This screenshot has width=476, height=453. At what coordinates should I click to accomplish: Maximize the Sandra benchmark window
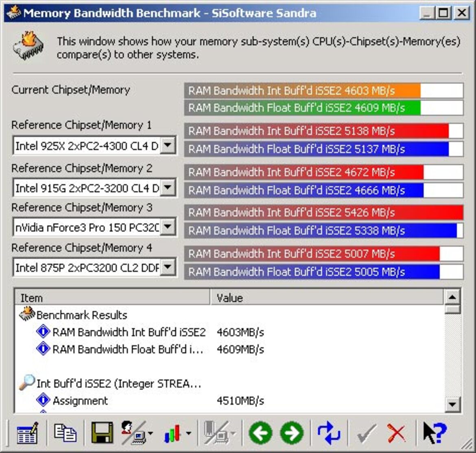[x=443, y=13]
